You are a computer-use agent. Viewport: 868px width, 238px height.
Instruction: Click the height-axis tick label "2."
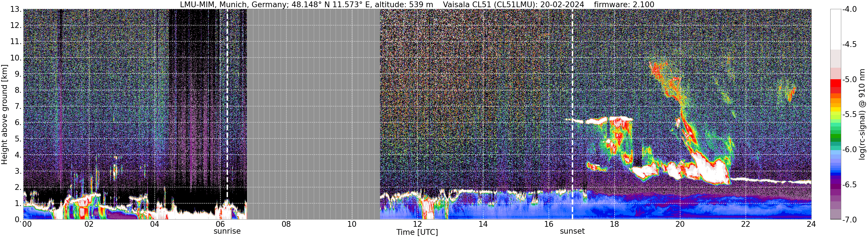(18, 187)
